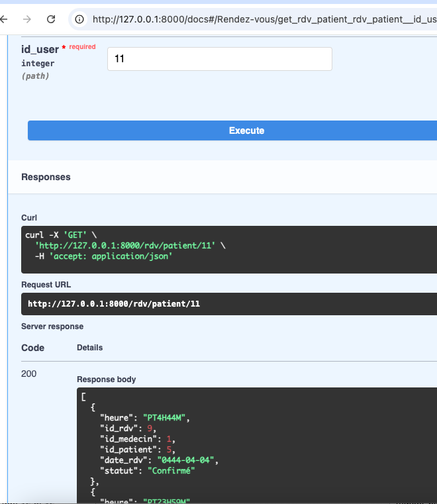Select the Responses section heading
This screenshot has height=504, width=437.
tap(46, 177)
